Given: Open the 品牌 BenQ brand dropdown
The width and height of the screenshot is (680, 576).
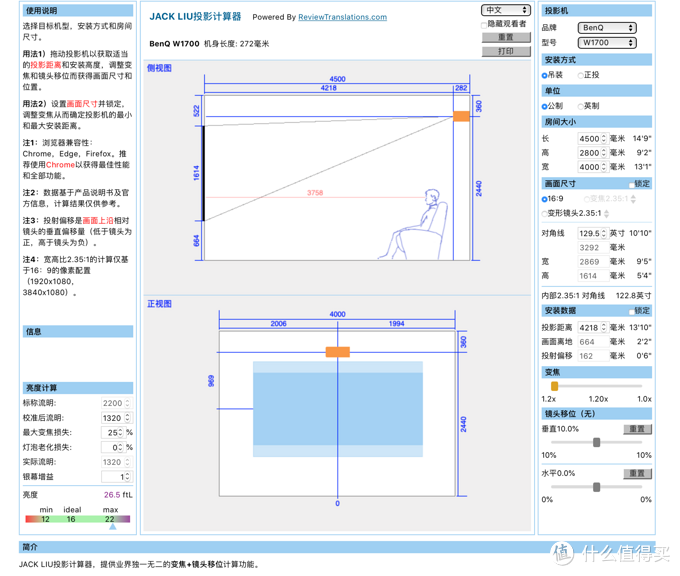Looking at the screenshot, I should click(607, 28).
